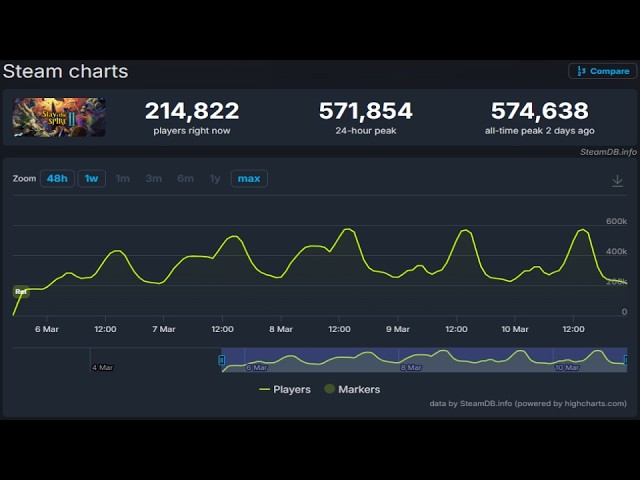Click the right navigator range handle
The height and width of the screenshot is (480, 640).
626,359
